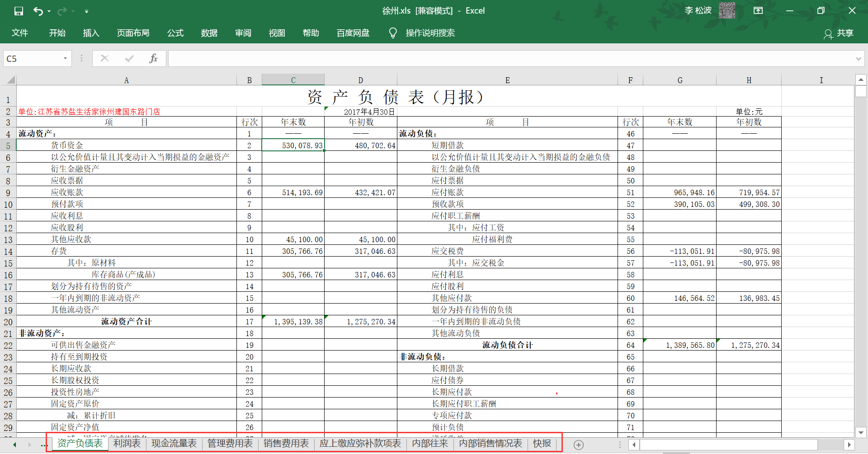Show hidden sheet tabs with ellipsis
868x454 pixels.
44,445
